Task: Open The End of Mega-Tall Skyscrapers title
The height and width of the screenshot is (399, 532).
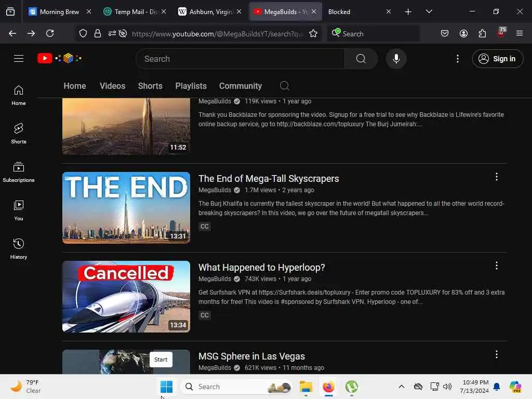Action: tap(269, 179)
